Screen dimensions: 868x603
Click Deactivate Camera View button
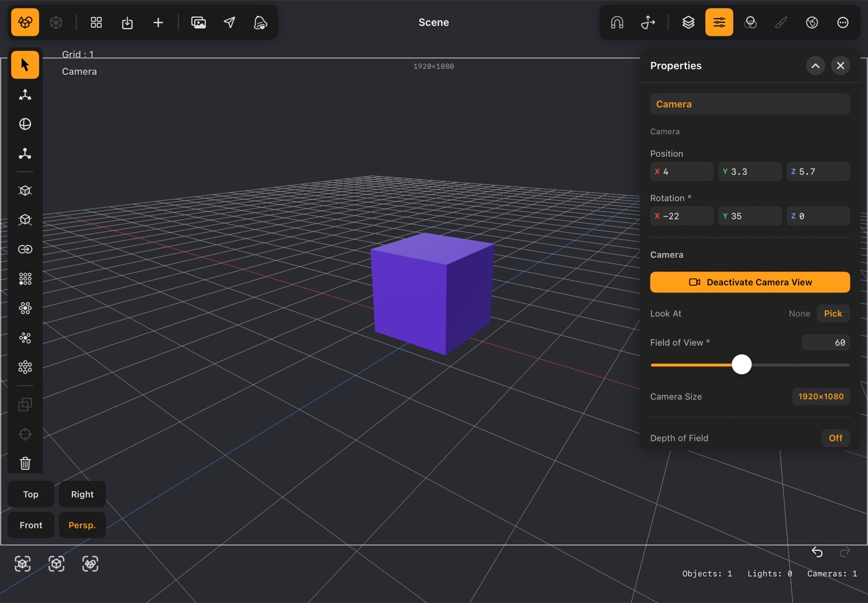tap(750, 282)
